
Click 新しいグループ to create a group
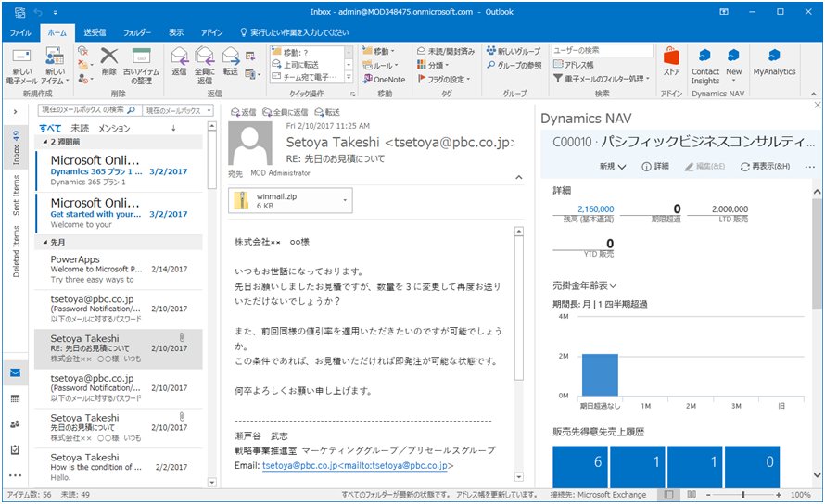click(514, 51)
